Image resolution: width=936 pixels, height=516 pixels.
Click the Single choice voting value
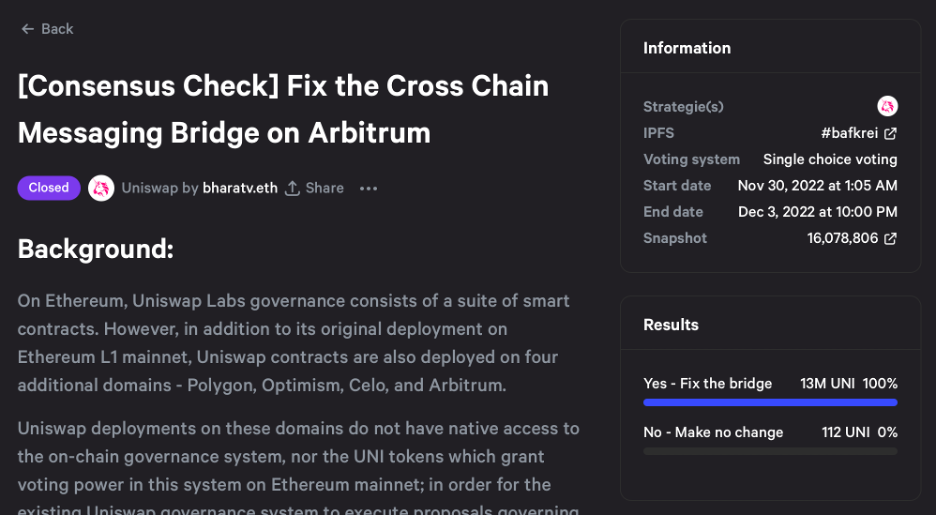click(x=830, y=159)
